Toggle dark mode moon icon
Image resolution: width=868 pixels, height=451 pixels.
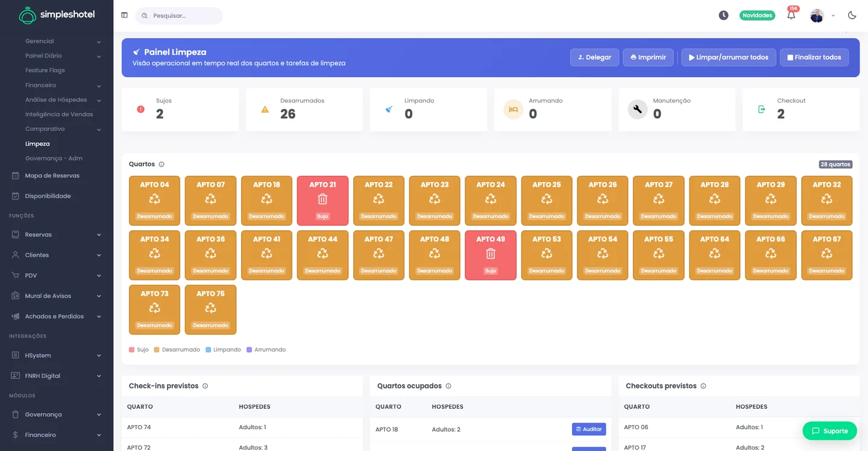click(852, 15)
